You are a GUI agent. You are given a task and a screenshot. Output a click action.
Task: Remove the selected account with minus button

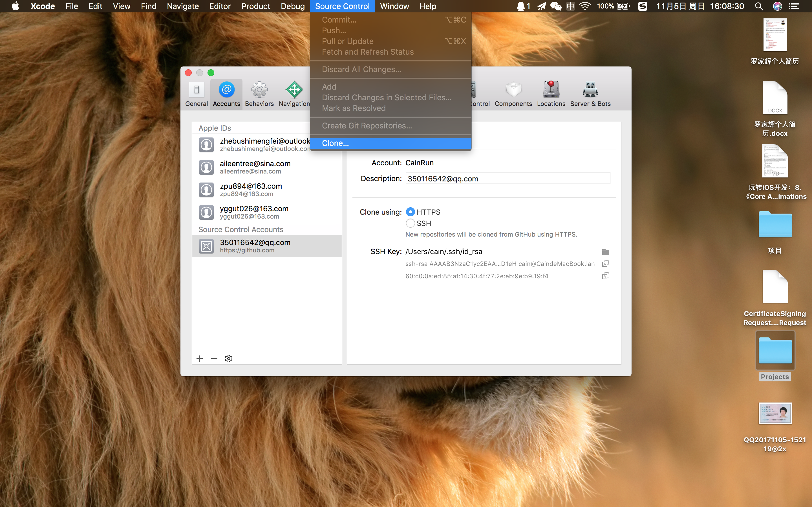pyautogui.click(x=214, y=359)
